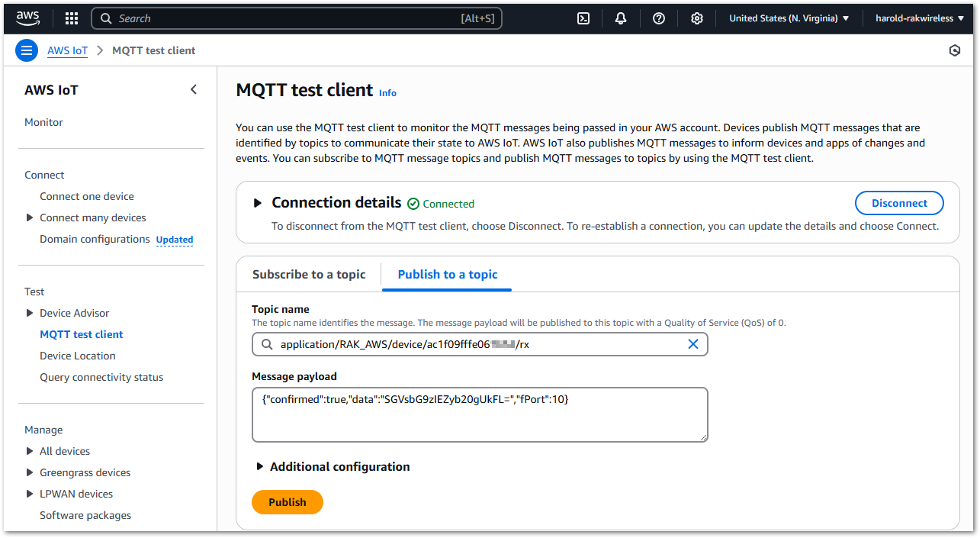Open the region selector for N. Virginia
Image resolution: width=980 pixels, height=538 pixels.
click(789, 18)
